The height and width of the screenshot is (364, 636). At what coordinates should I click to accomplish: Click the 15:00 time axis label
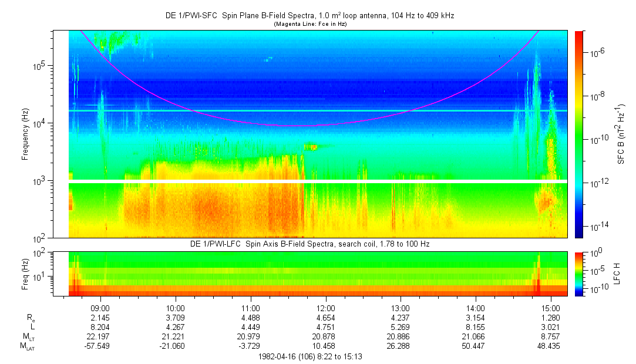[550, 308]
